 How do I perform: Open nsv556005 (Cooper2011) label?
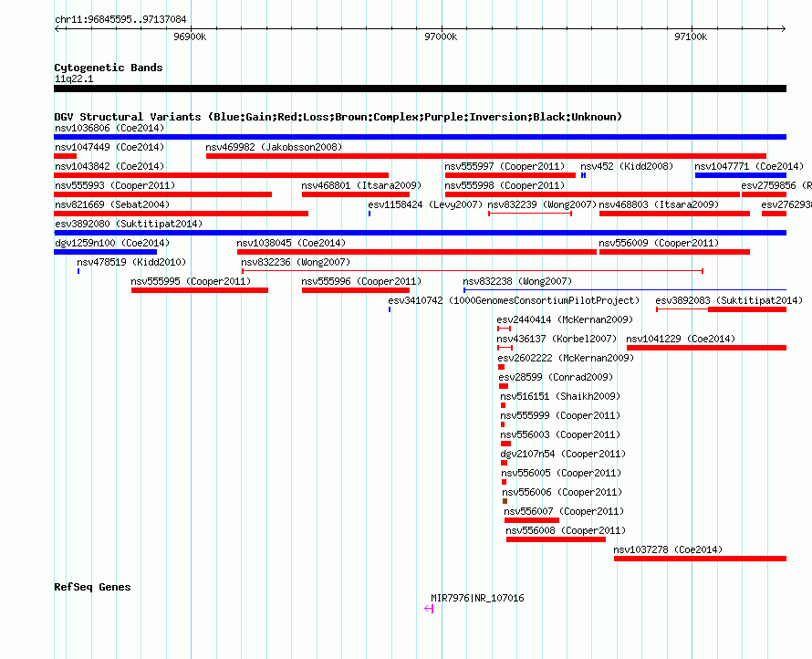coord(561,473)
